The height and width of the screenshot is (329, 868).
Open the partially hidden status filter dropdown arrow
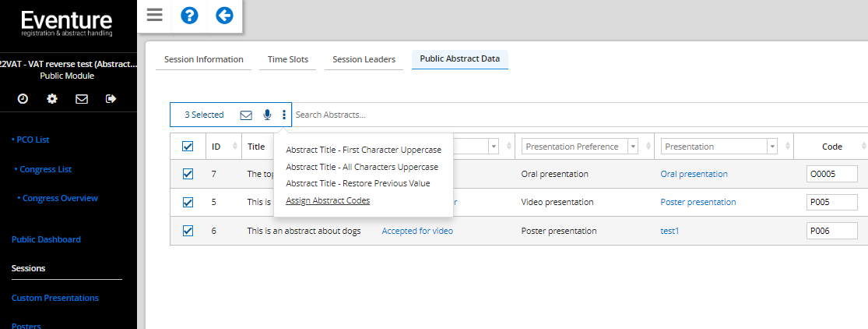494,147
